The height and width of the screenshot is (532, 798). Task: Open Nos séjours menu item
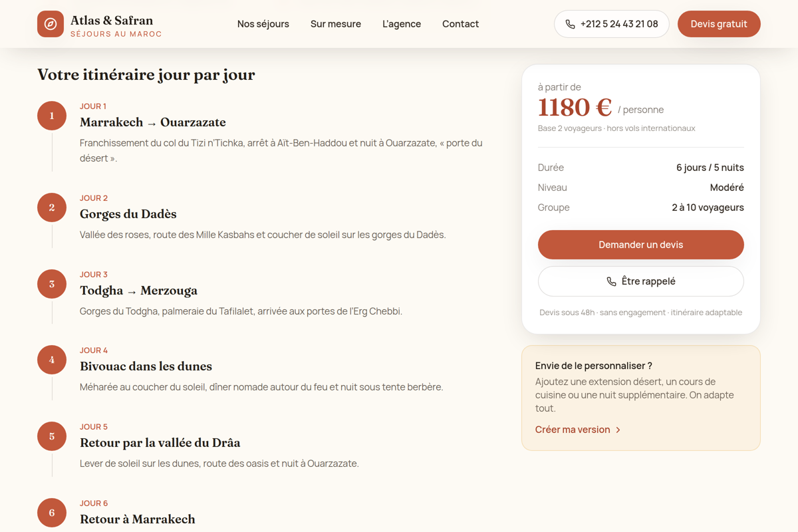263,24
